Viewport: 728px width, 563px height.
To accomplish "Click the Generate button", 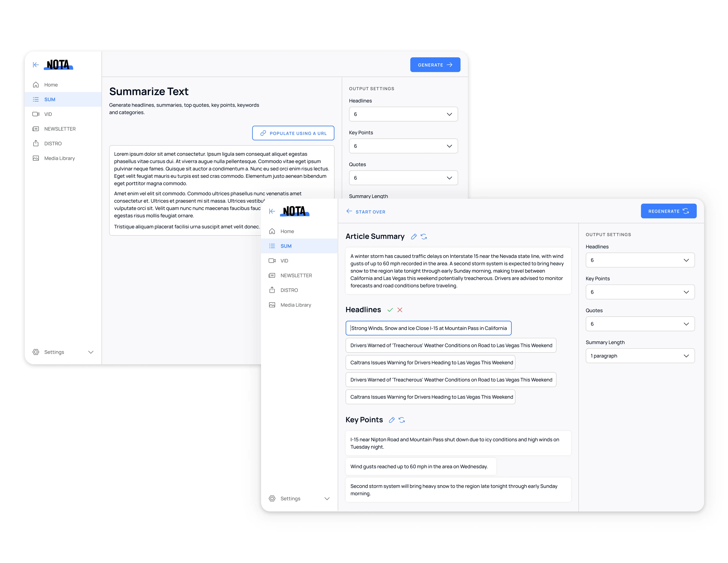I will (435, 65).
